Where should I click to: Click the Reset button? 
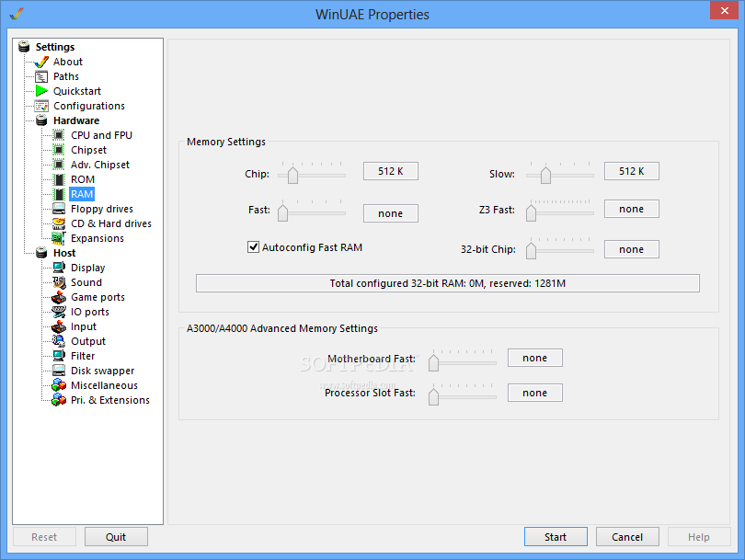click(44, 537)
